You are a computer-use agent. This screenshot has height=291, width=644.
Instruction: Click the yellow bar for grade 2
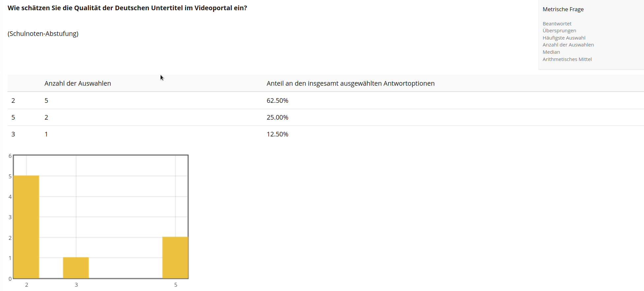(26, 227)
